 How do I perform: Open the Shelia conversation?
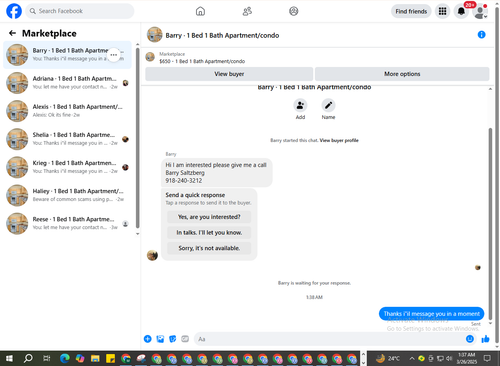tap(67, 139)
